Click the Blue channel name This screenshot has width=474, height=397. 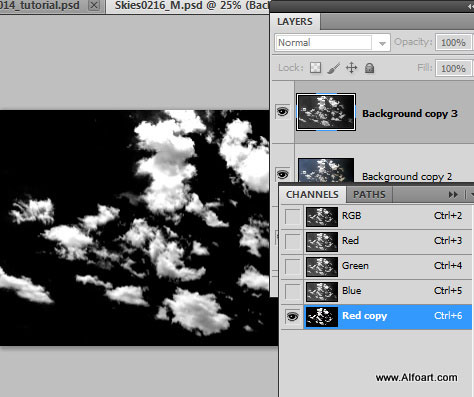[x=352, y=291]
